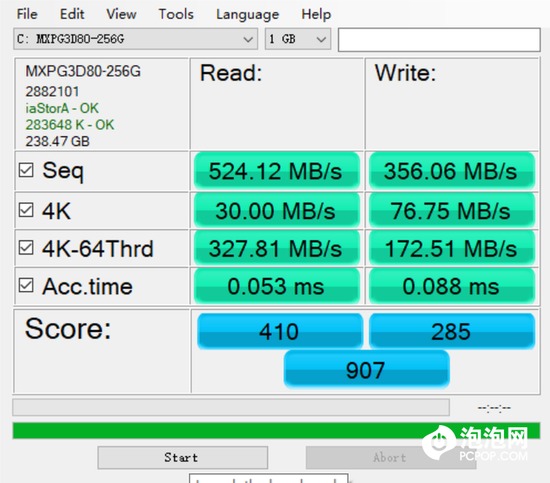
Task: Click the write score 285
Action: pos(452,331)
